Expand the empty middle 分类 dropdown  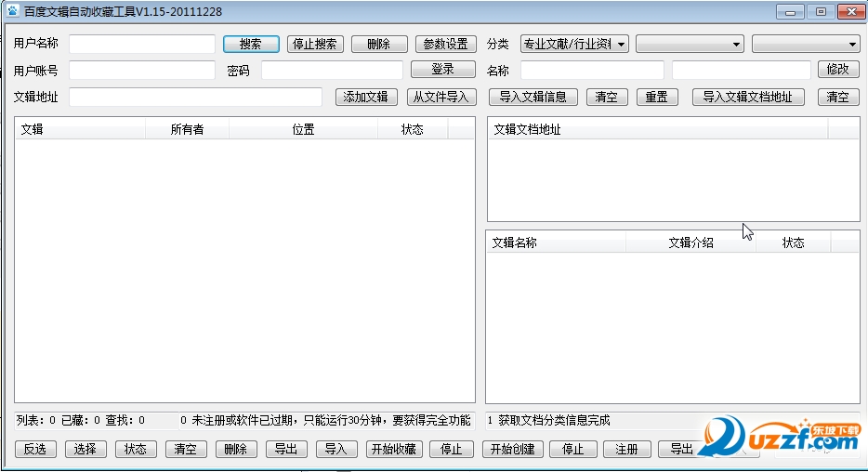tap(690, 44)
